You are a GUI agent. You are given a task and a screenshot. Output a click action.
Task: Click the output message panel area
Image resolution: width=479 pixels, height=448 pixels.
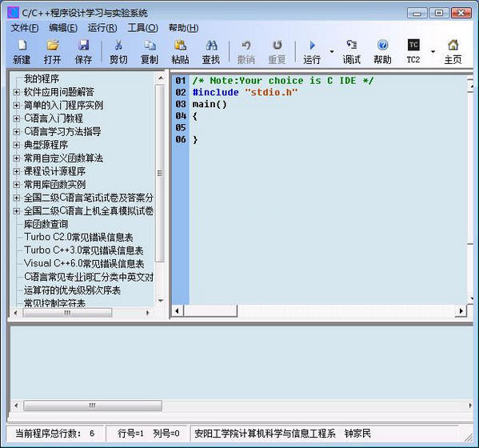coord(241,362)
